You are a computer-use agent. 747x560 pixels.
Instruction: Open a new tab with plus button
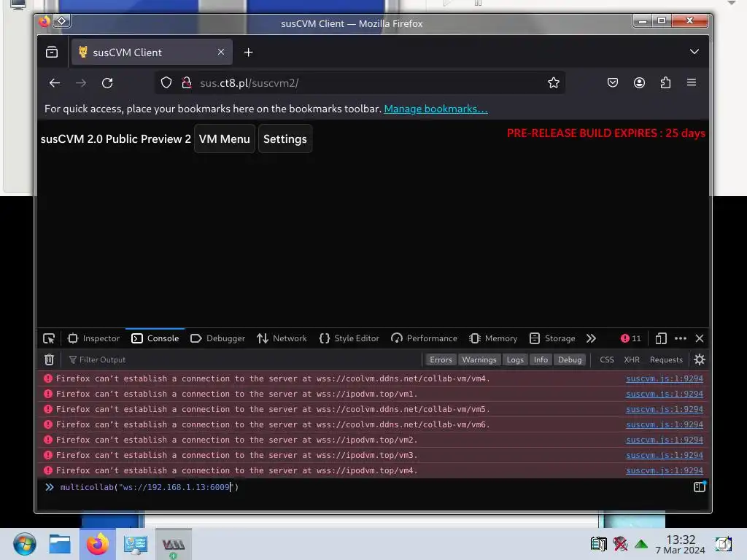248,52
